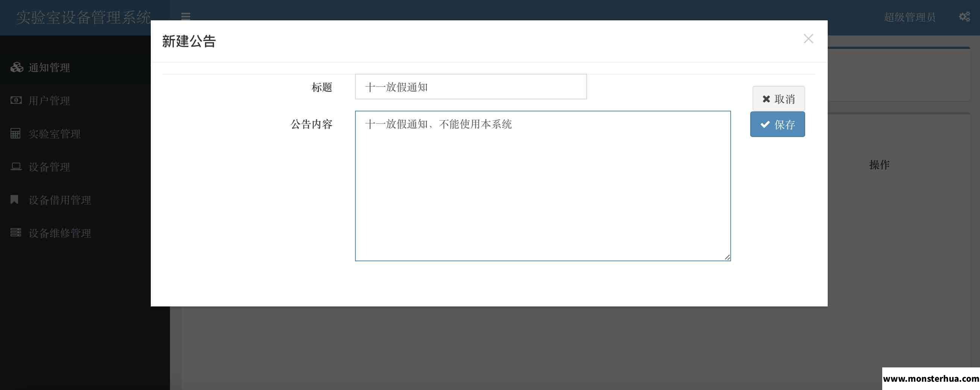Click the bookmark icon beside 设备借用管理
The image size is (980, 390).
point(14,200)
